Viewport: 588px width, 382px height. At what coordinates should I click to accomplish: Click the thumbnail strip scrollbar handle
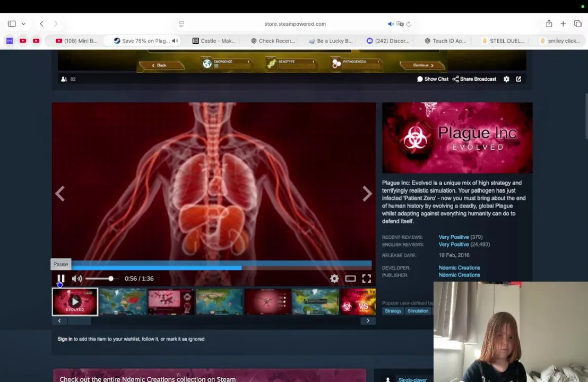(79, 321)
